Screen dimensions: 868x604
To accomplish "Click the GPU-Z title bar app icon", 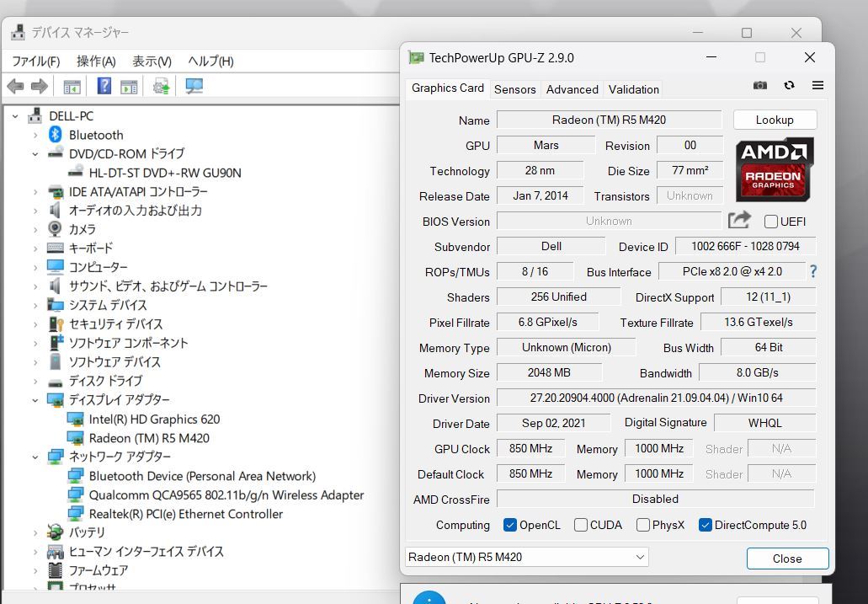I will click(416, 57).
